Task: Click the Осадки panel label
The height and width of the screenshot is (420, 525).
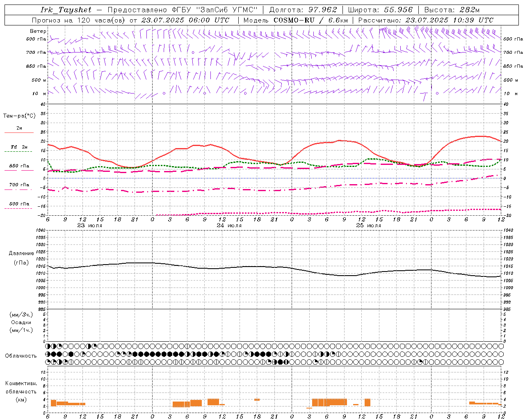Action: (21, 322)
